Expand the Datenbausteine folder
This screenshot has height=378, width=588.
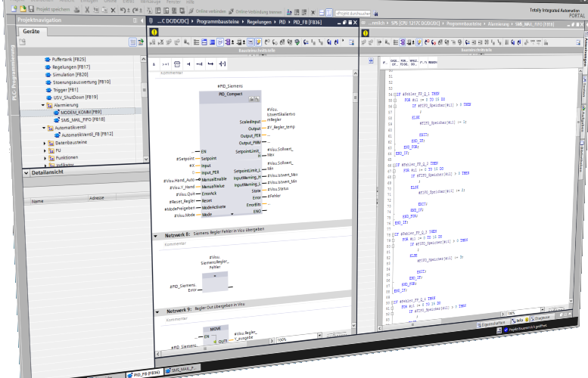pos(45,143)
